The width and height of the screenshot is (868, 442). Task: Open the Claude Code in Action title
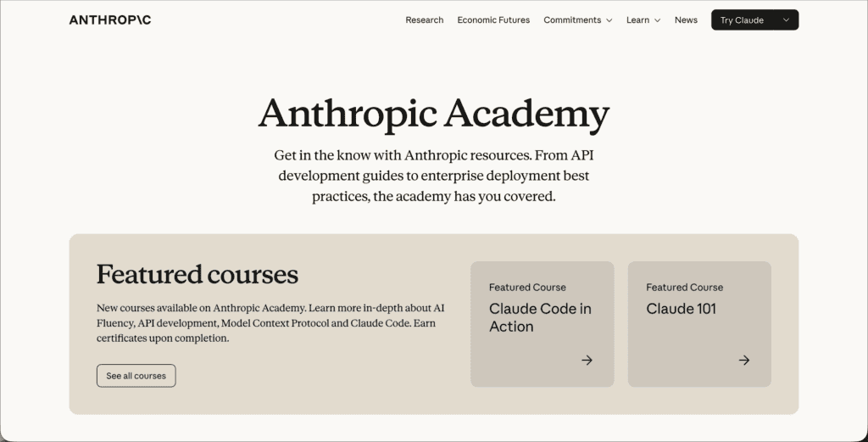540,317
